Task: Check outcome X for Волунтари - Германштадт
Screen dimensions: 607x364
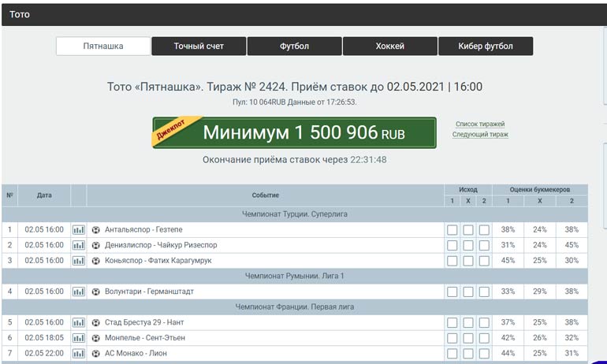Action: click(x=468, y=292)
